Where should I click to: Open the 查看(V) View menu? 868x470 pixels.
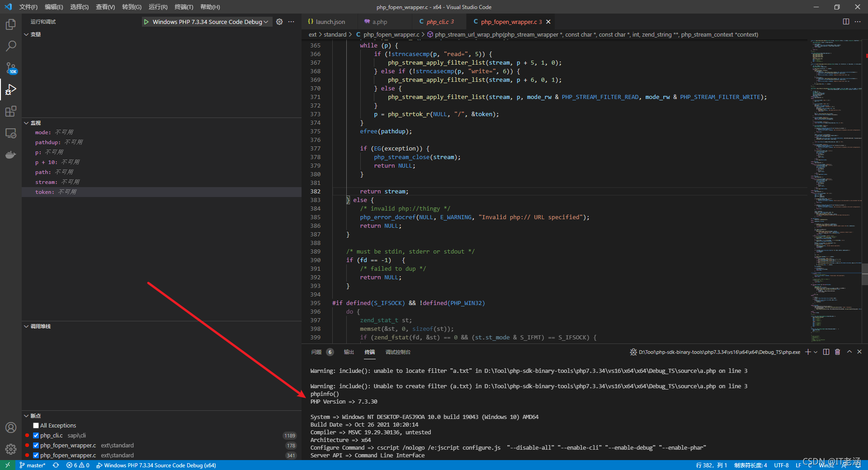pos(105,7)
